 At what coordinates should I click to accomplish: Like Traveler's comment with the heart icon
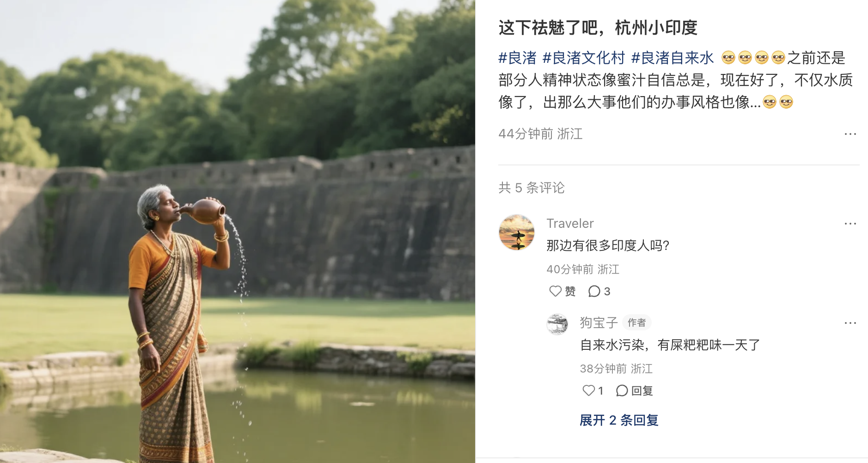click(x=555, y=291)
